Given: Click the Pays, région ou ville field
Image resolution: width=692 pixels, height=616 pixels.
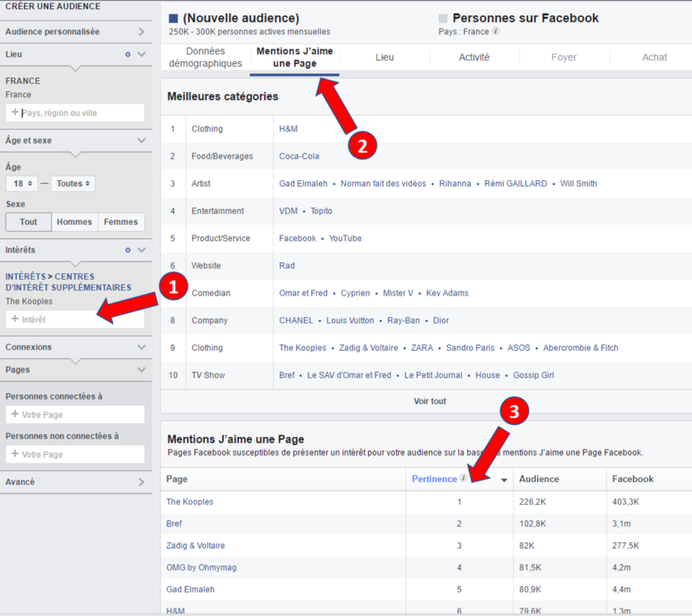Looking at the screenshot, I should [x=75, y=113].
